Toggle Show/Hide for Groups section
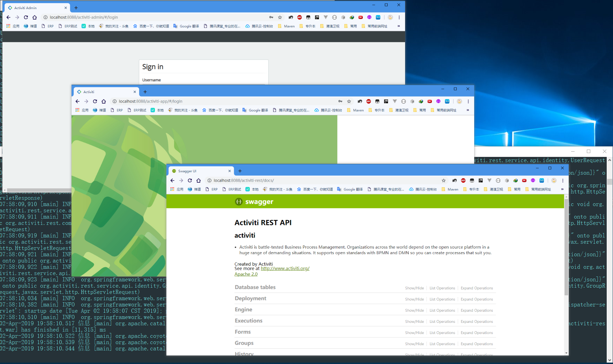The width and height of the screenshot is (613, 364). coord(414,344)
